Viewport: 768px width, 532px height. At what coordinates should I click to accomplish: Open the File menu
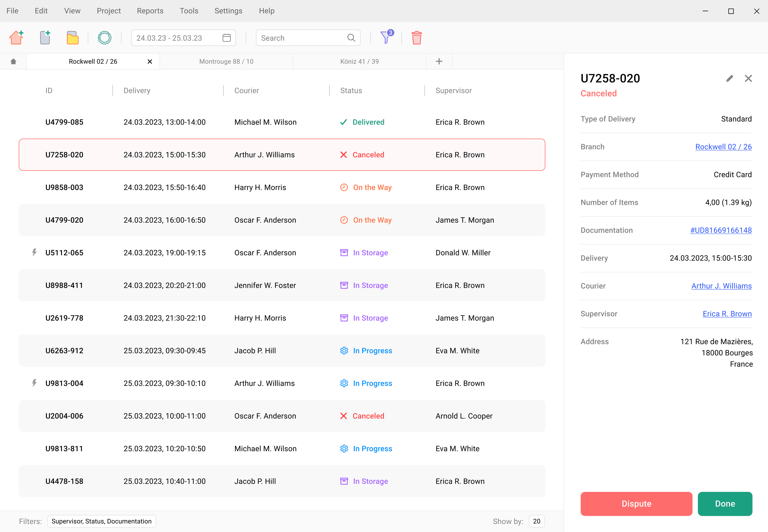(x=12, y=11)
